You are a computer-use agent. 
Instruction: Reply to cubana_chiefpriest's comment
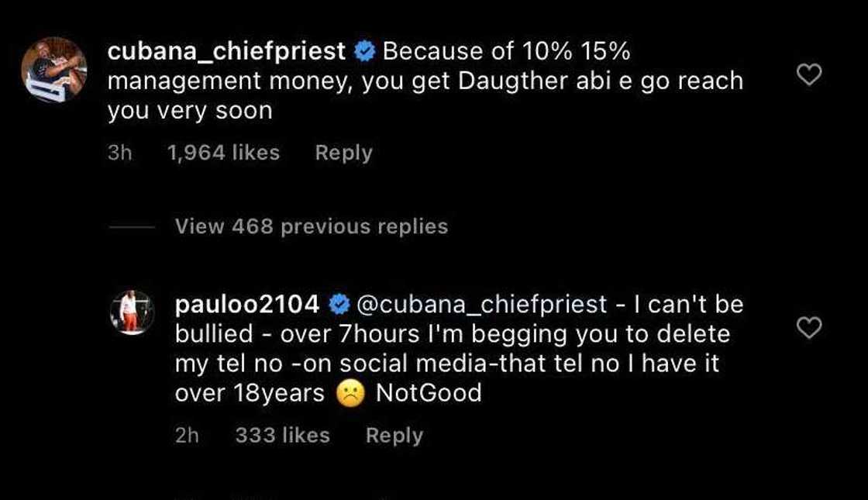pos(343,153)
